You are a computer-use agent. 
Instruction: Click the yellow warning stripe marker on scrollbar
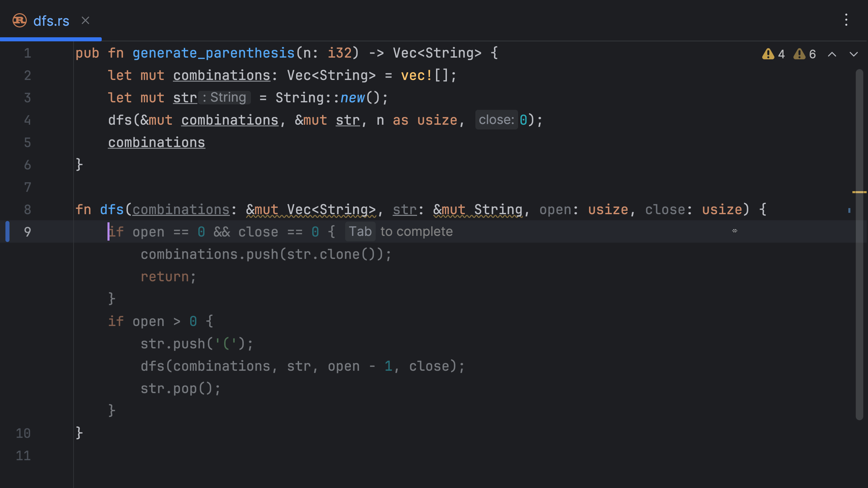(859, 192)
